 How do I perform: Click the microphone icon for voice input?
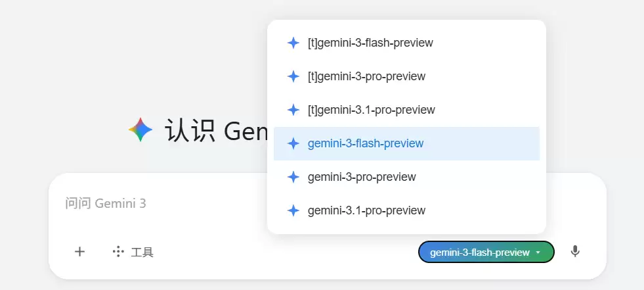[x=575, y=251]
